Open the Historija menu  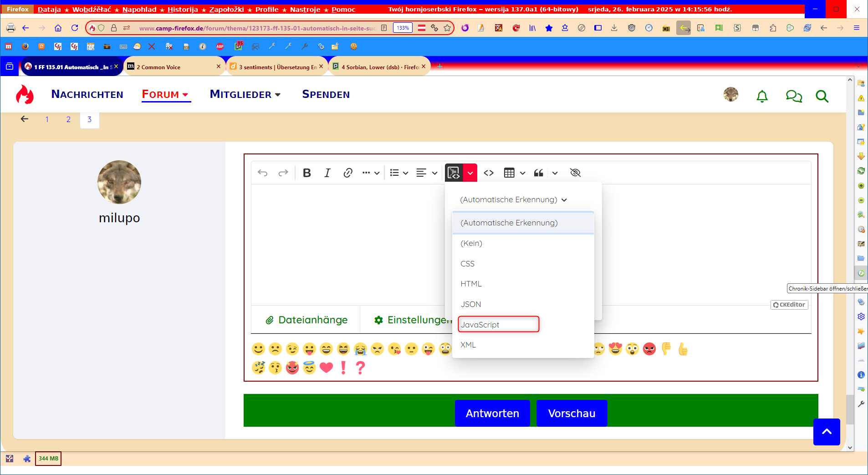[183, 9]
